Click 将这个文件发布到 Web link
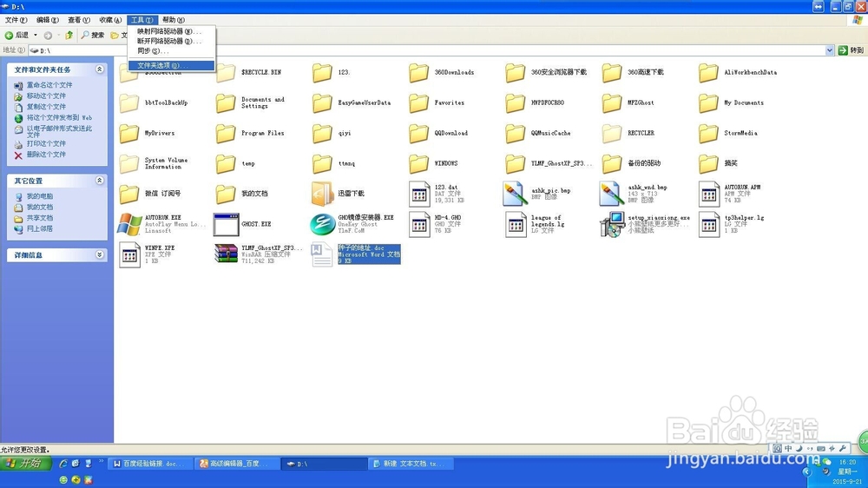The height and width of the screenshot is (488, 868). 59,117
